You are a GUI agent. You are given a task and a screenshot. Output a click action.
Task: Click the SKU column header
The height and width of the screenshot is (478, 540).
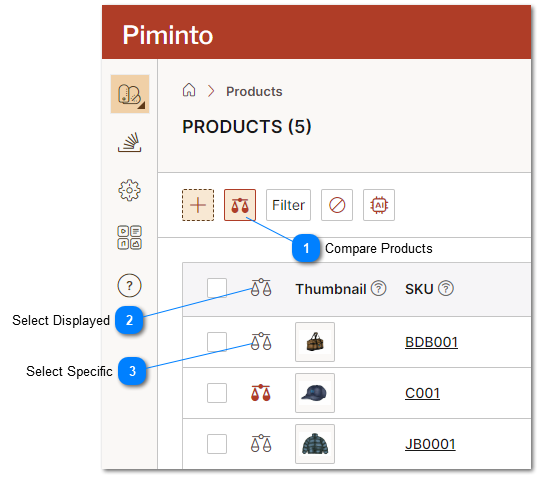coord(419,289)
